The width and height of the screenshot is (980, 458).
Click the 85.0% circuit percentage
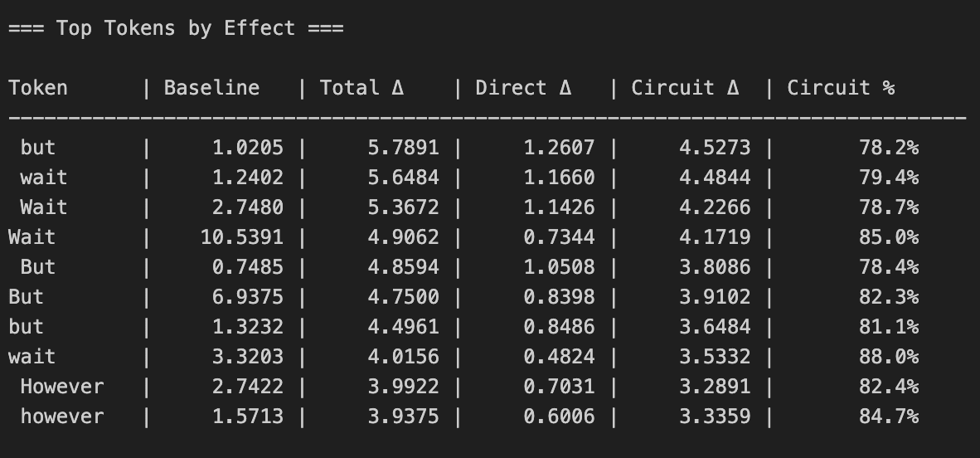pos(889,237)
